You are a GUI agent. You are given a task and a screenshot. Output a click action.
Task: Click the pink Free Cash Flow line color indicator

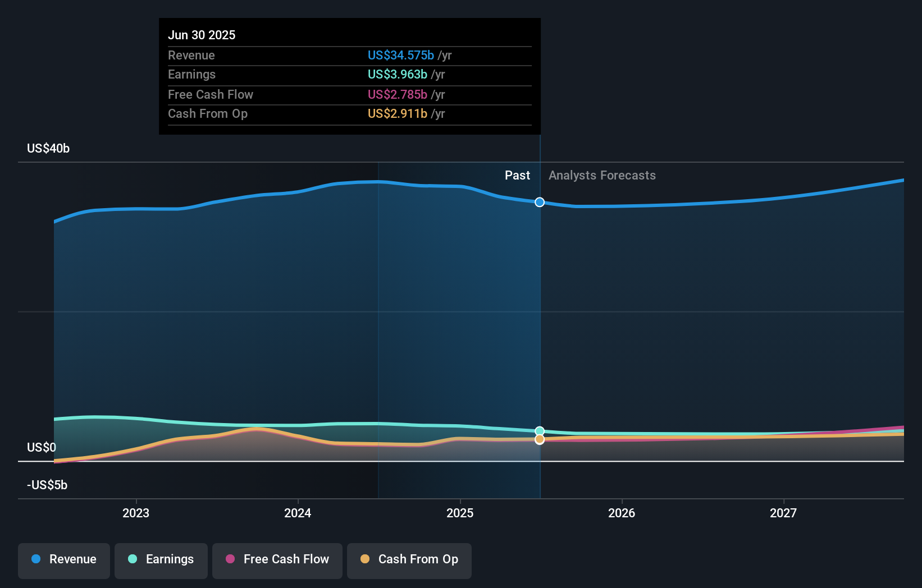(x=230, y=559)
